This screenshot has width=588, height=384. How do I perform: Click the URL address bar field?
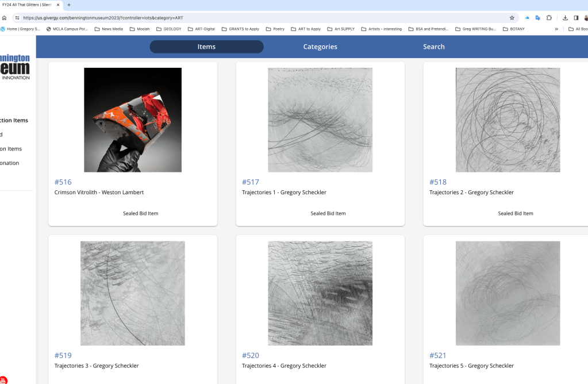pos(259,18)
